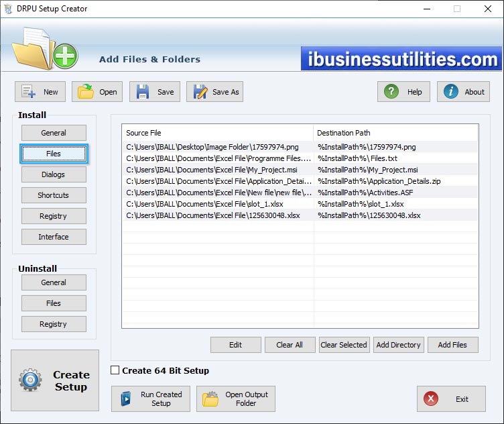Select the Programme Files source row
This screenshot has width=504, height=424.
[x=218, y=158]
